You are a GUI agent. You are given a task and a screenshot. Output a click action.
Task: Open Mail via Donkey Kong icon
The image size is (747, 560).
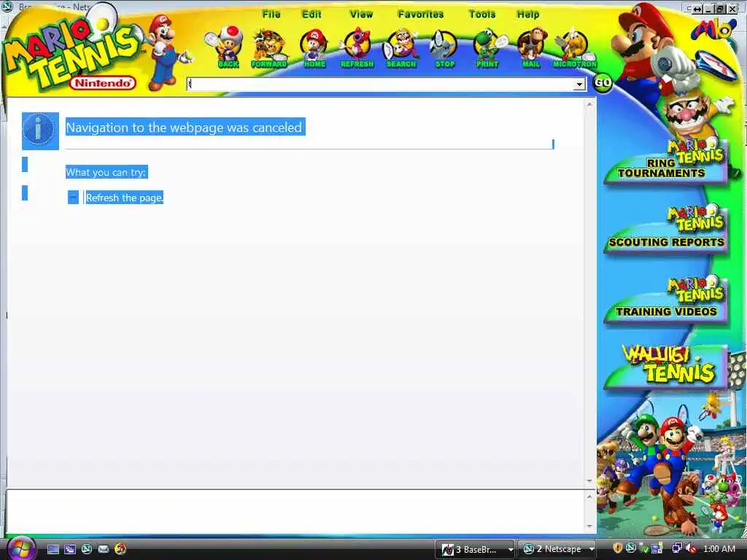click(531, 50)
